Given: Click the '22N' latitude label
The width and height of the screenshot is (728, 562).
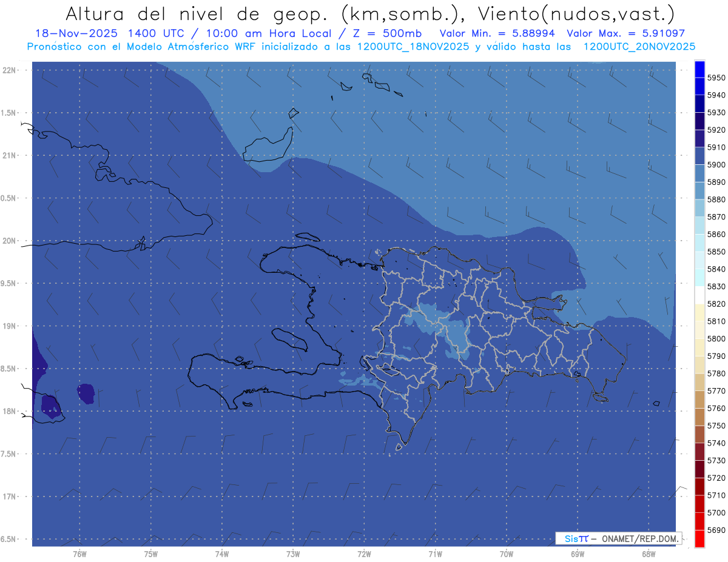Looking at the screenshot, I should 8,70.
